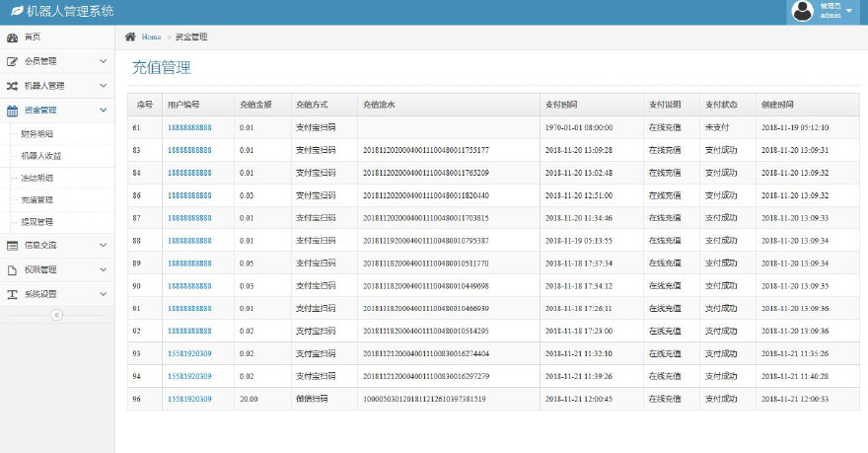
Task: Click the home icon in breadcrumb
Action: (x=130, y=37)
